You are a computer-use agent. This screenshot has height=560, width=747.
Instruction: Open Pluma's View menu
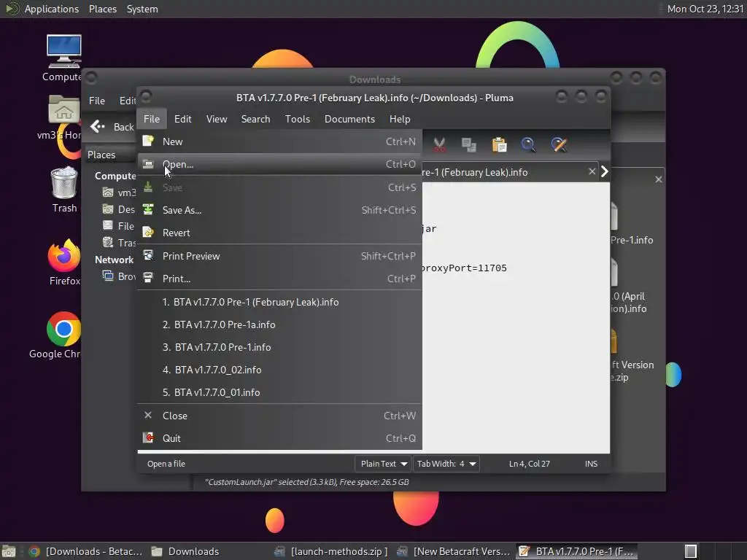(x=217, y=119)
